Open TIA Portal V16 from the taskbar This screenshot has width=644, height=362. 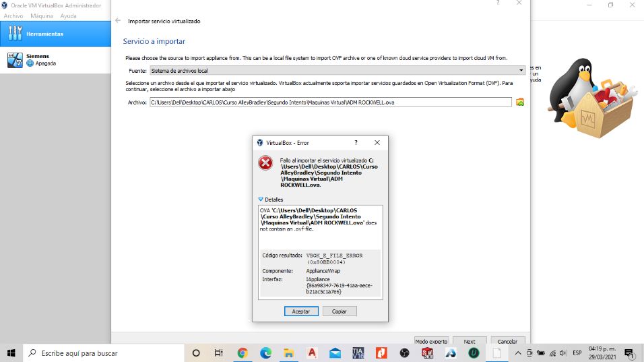tap(358, 353)
